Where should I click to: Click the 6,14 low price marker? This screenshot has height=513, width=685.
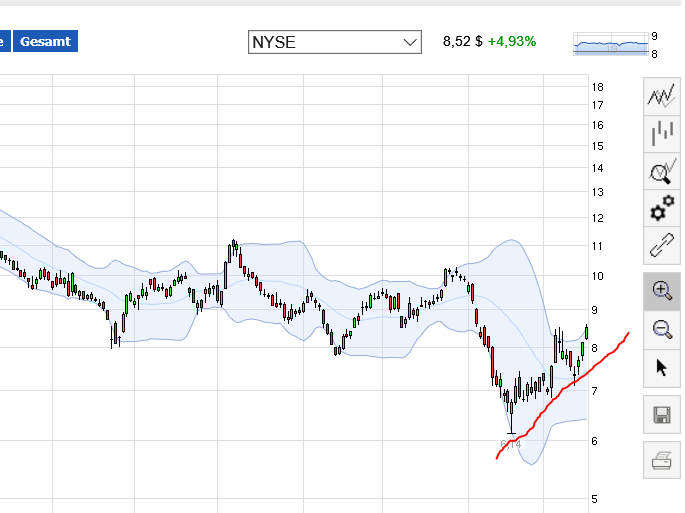pos(511,442)
